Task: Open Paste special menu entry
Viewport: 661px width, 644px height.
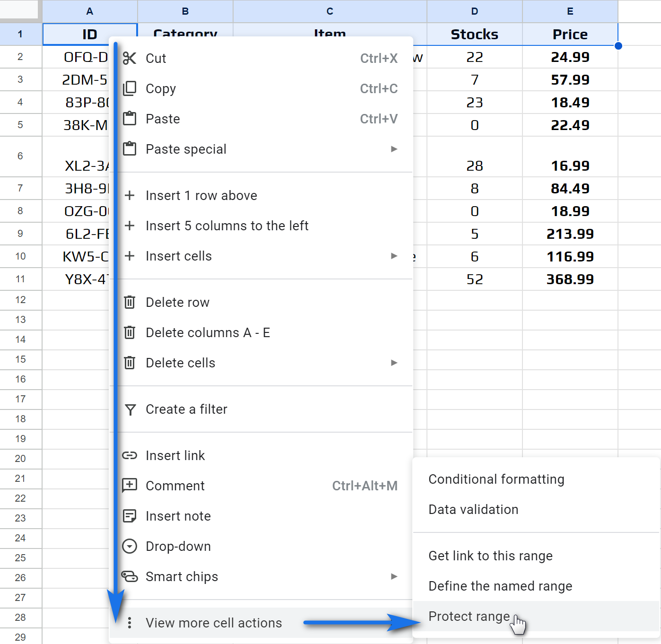Action: tap(261, 149)
